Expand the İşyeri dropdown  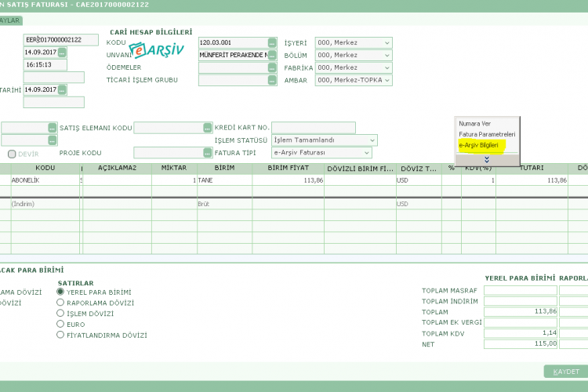[387, 42]
